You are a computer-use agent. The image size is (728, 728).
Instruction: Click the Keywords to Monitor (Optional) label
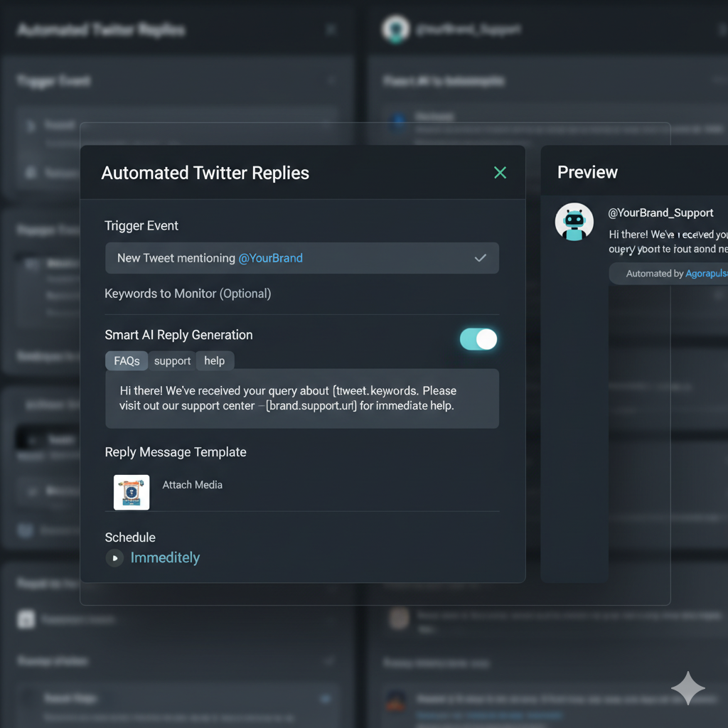point(188,294)
